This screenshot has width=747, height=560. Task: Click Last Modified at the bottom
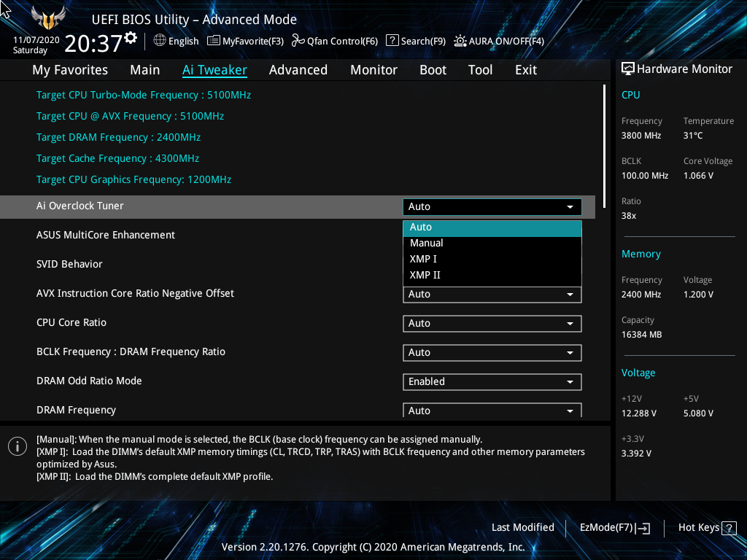(522, 528)
